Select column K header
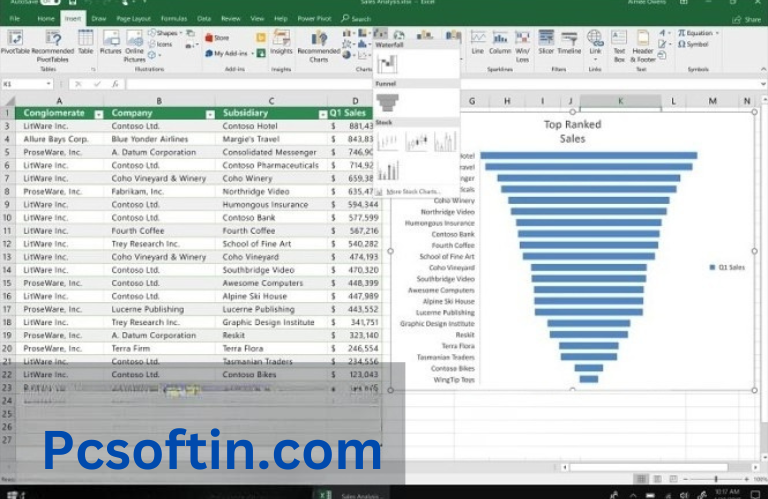The height and width of the screenshot is (499, 768). pyautogui.click(x=620, y=101)
